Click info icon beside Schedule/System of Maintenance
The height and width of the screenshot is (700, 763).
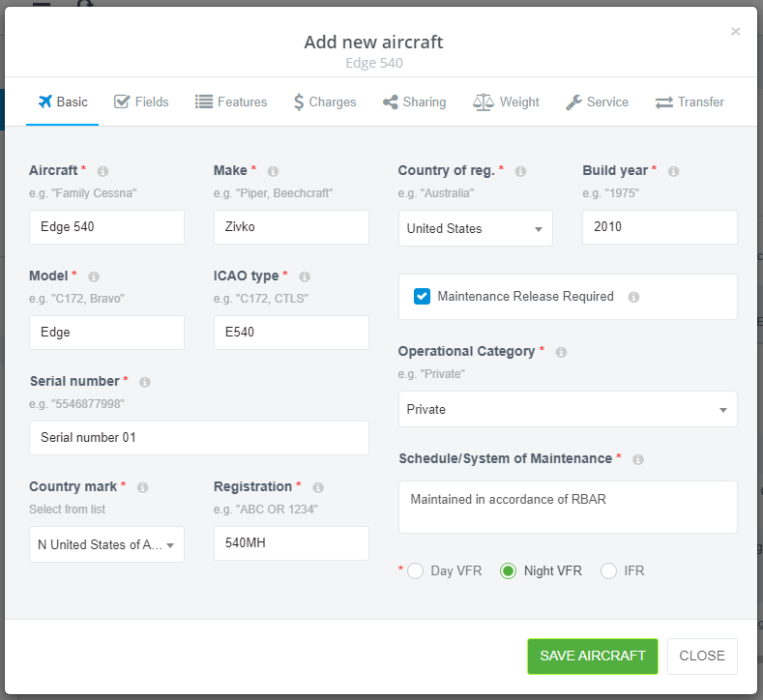coord(638,459)
